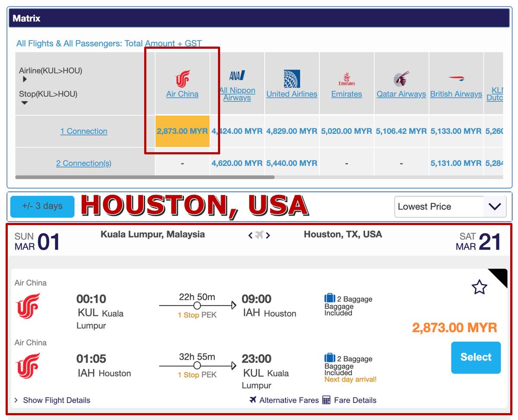
Task: Click the British Airways ribbon logo
Action: (456, 78)
